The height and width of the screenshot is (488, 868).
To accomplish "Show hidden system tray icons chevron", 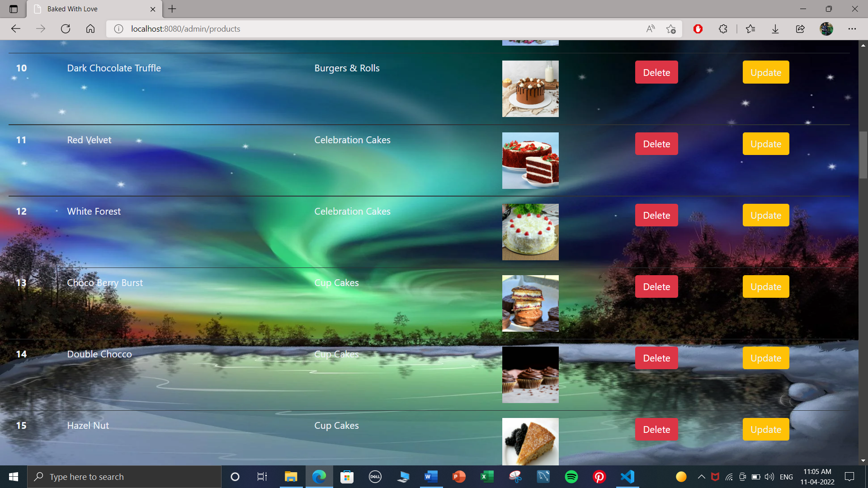I will click(x=701, y=477).
